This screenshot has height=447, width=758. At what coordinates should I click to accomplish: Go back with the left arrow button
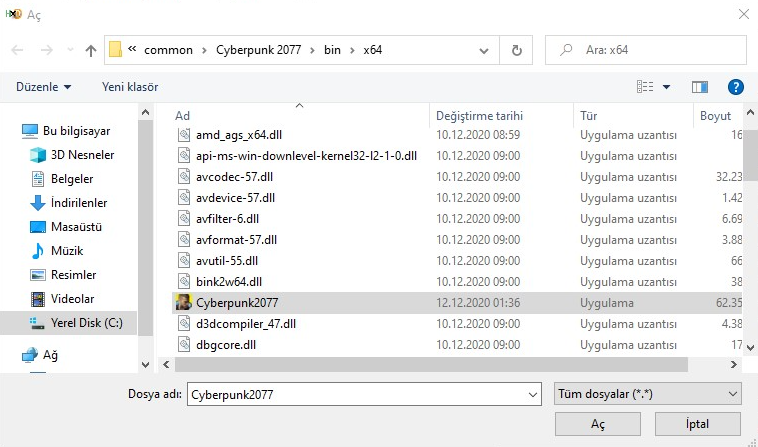(x=17, y=50)
